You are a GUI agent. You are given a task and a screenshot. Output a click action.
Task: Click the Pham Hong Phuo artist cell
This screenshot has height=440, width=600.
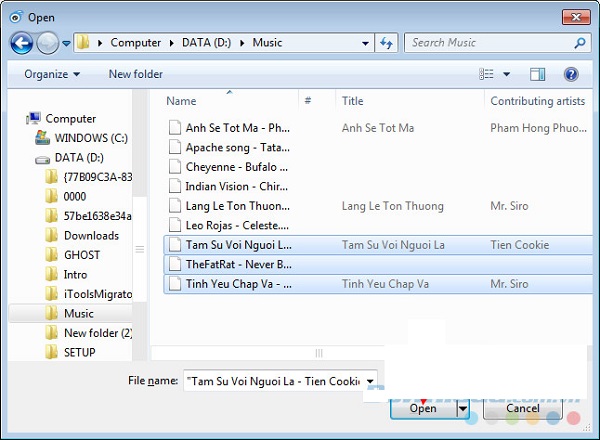tap(538, 128)
